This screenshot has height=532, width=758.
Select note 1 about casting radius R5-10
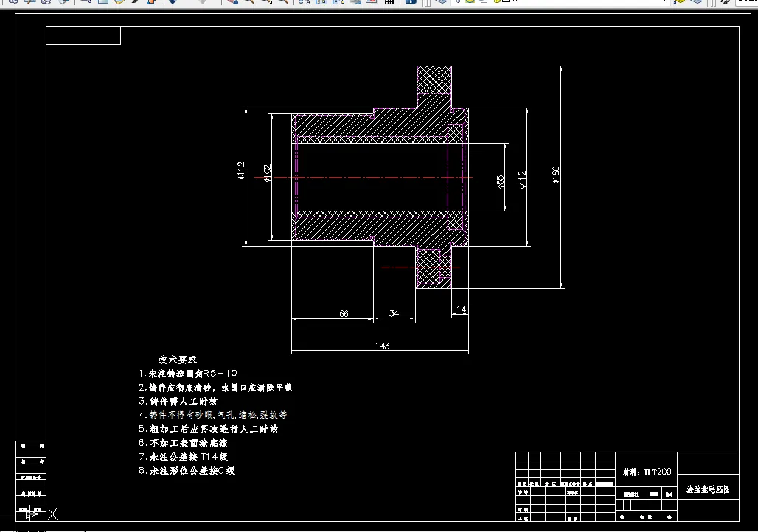188,374
